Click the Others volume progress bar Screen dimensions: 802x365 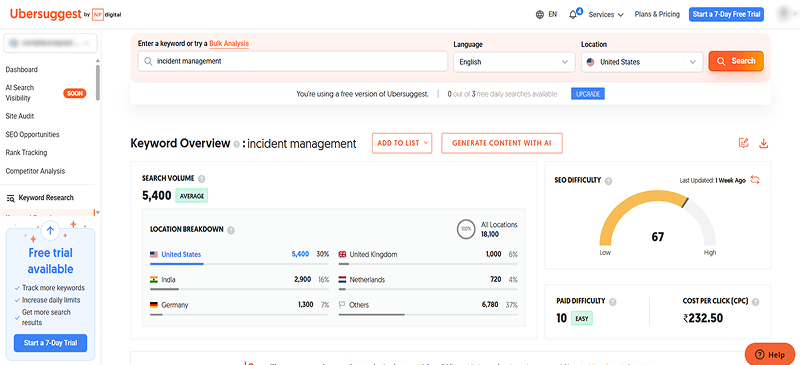coord(428,314)
